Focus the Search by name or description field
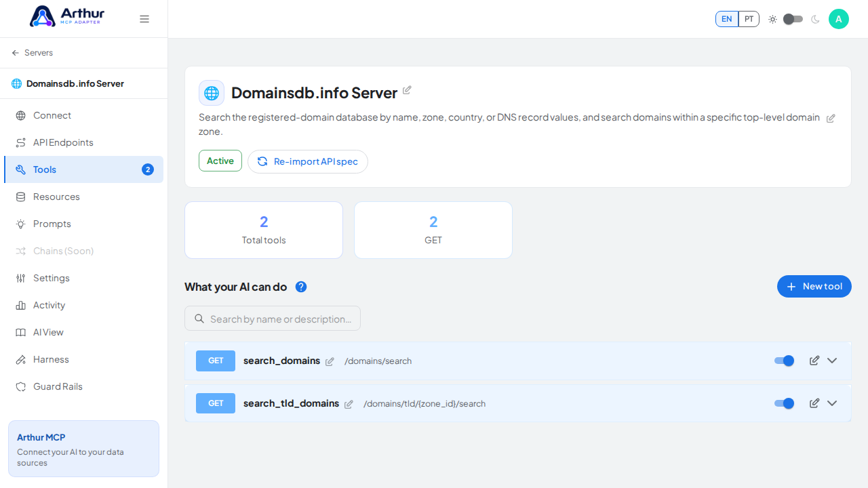Viewport: 868px width, 488px height. click(273, 319)
